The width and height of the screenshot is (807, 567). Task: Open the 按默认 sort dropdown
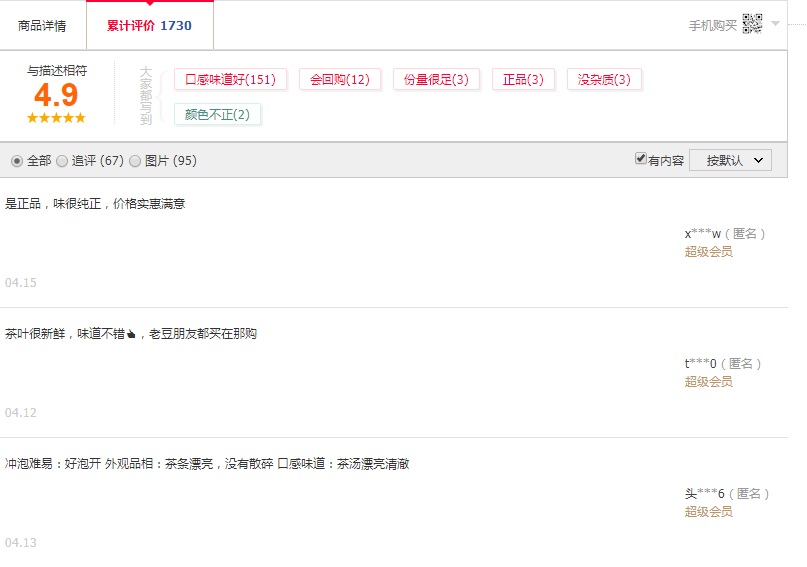pos(730,161)
